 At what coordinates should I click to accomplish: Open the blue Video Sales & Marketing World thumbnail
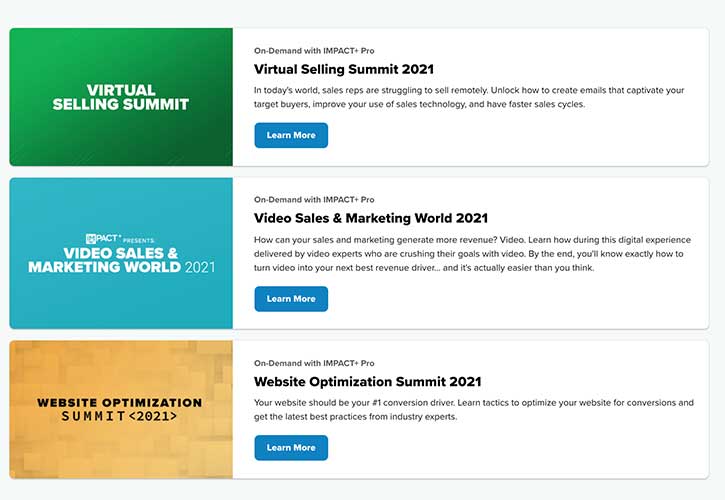121,253
